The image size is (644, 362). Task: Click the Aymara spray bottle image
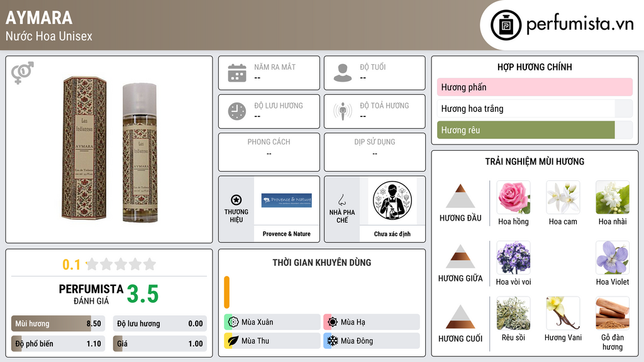140,153
